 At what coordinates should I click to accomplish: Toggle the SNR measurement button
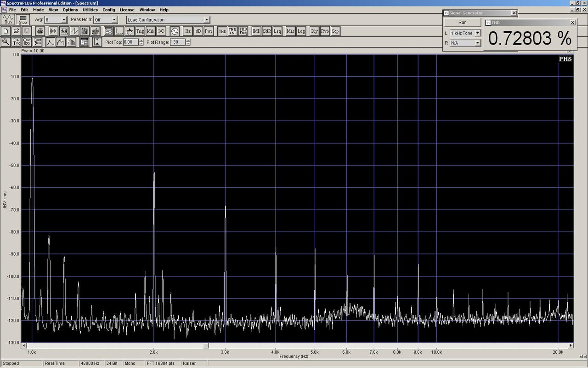(x=267, y=31)
